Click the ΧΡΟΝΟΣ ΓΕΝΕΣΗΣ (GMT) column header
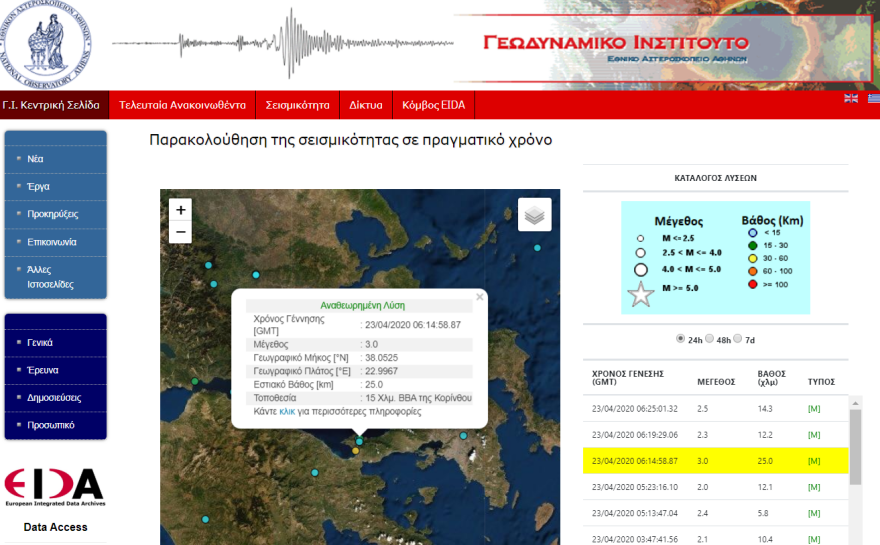Screen dimensions: 880x545 click(x=627, y=378)
